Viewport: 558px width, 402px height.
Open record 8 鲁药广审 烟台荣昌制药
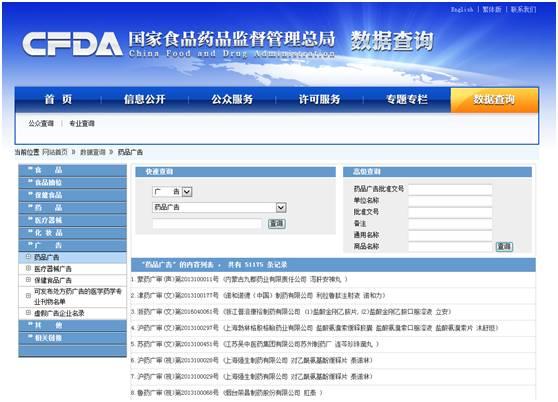coord(230,393)
